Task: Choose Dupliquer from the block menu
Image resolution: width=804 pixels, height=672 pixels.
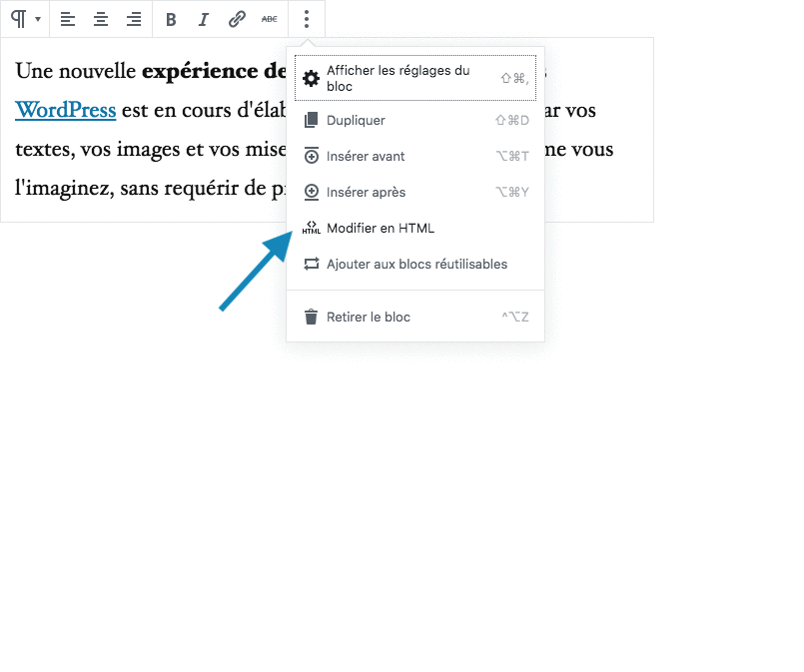Action: point(356,121)
